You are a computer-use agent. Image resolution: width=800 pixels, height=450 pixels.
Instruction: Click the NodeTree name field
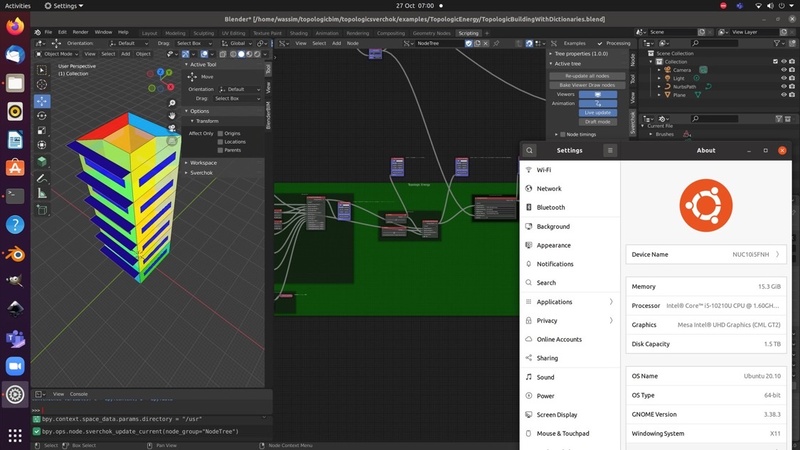438,43
